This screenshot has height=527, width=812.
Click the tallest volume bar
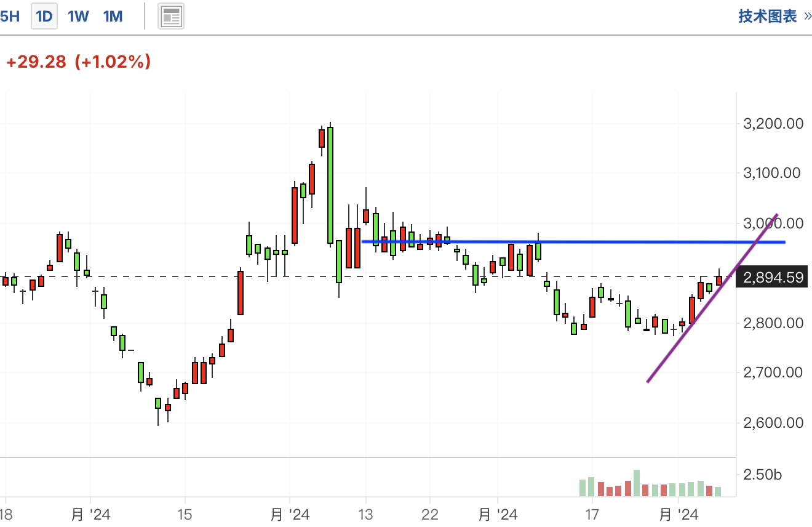[x=637, y=483]
